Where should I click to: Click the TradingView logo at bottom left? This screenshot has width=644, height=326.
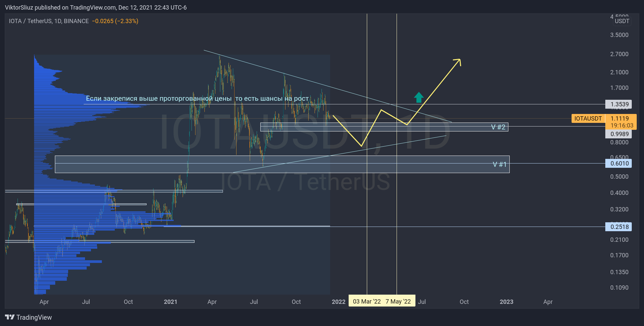28,317
